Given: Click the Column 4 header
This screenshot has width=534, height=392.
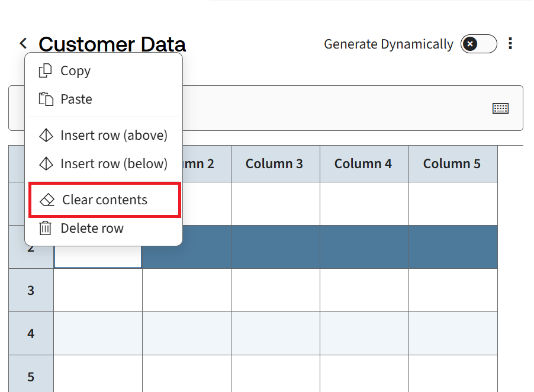Looking at the screenshot, I should [x=363, y=164].
